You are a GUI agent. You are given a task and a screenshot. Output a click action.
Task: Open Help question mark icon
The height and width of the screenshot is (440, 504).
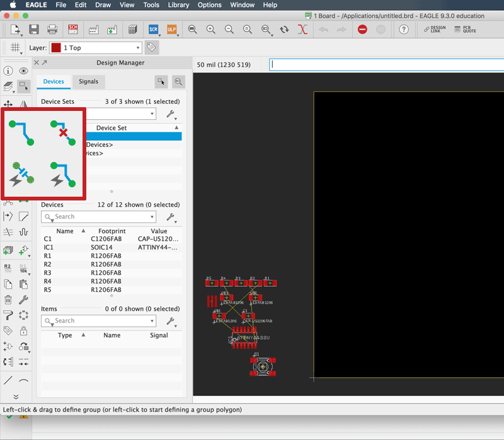[x=404, y=29]
